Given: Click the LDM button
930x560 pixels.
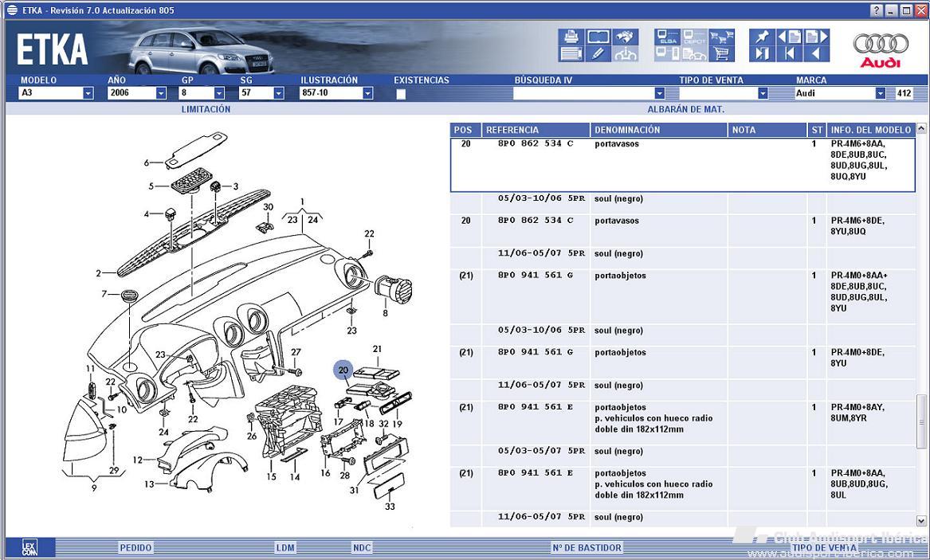Looking at the screenshot, I should coord(284,547).
